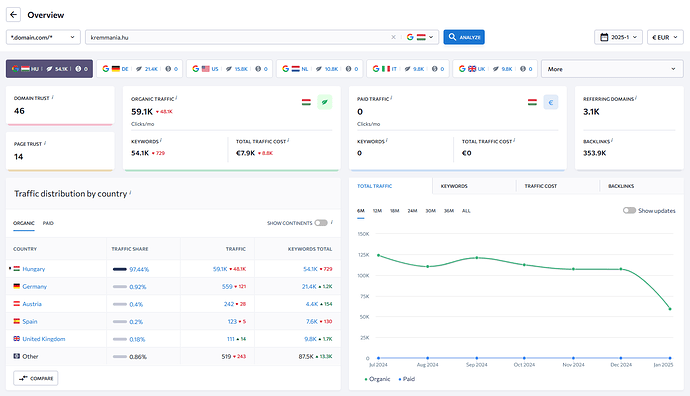Open United Kingdom country link

(x=44, y=339)
